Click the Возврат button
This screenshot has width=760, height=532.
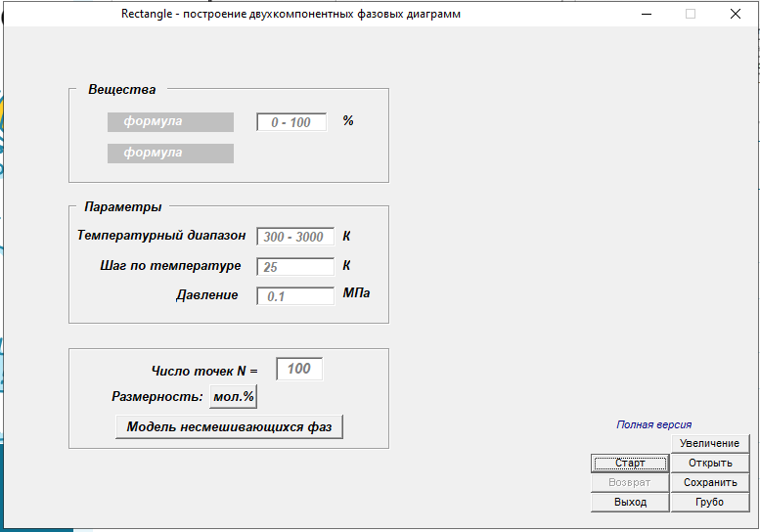click(x=630, y=483)
